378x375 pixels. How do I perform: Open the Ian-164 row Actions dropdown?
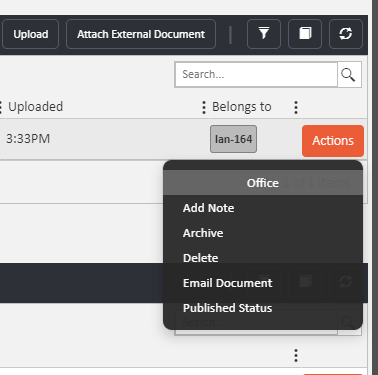(x=333, y=141)
